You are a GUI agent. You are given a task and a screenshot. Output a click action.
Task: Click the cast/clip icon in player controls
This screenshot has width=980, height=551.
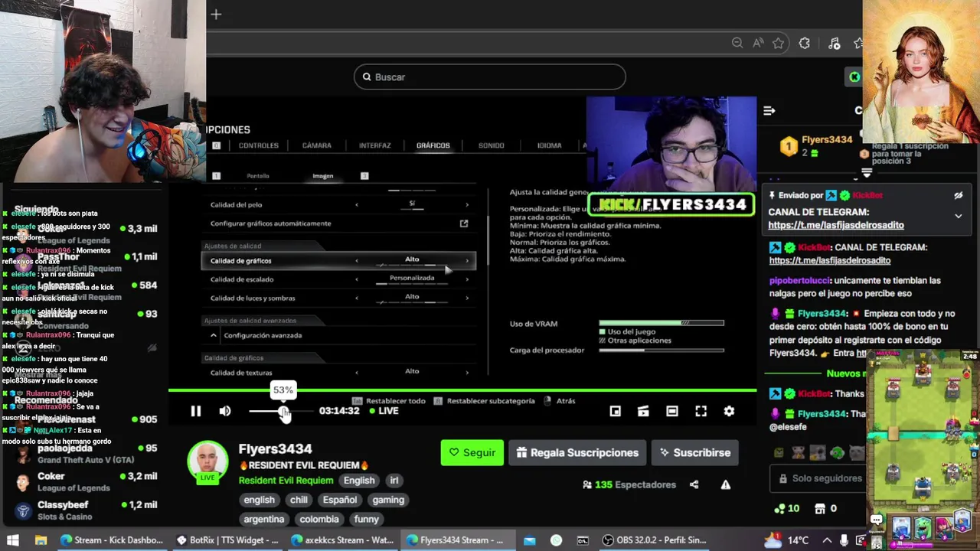(643, 411)
